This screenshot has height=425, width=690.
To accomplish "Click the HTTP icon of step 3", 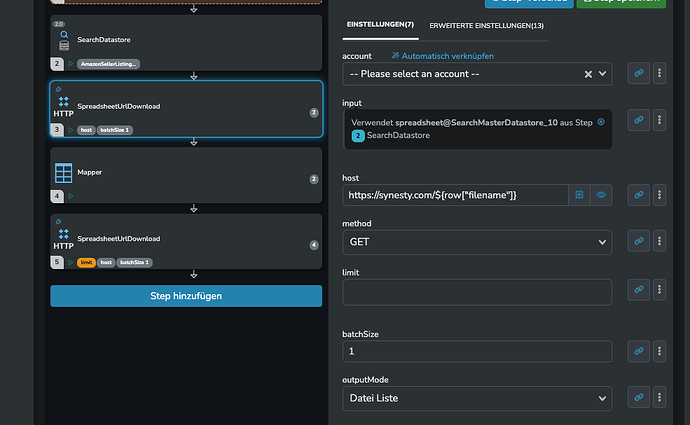I will [63, 107].
